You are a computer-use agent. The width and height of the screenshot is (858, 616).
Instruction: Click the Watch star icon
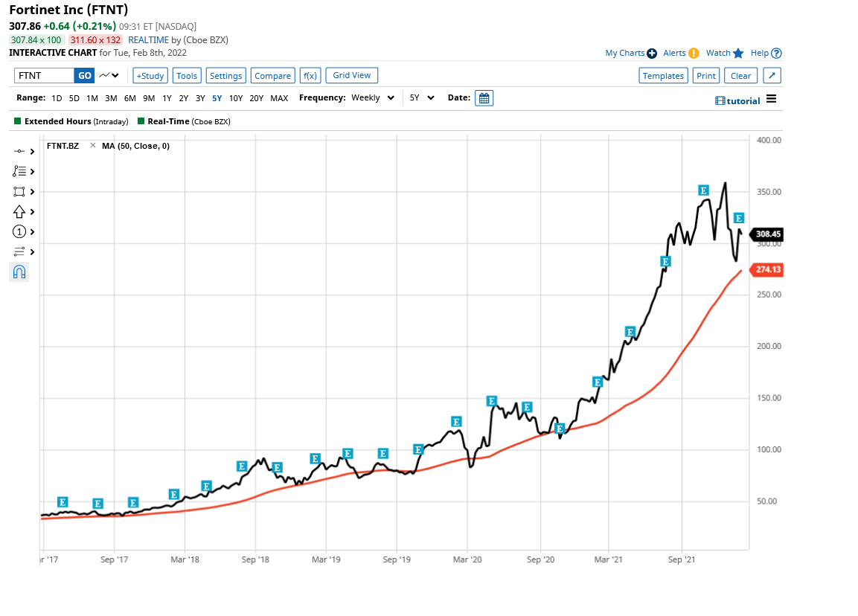[x=738, y=53]
